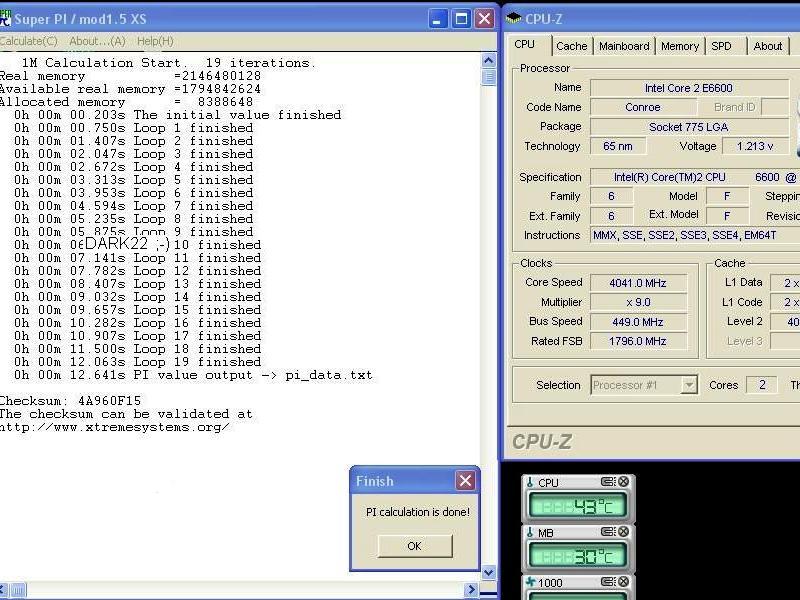Screen dimensions: 800x600
Task: Click the 4041.0 MHz core speed value
Action: [x=638, y=283]
